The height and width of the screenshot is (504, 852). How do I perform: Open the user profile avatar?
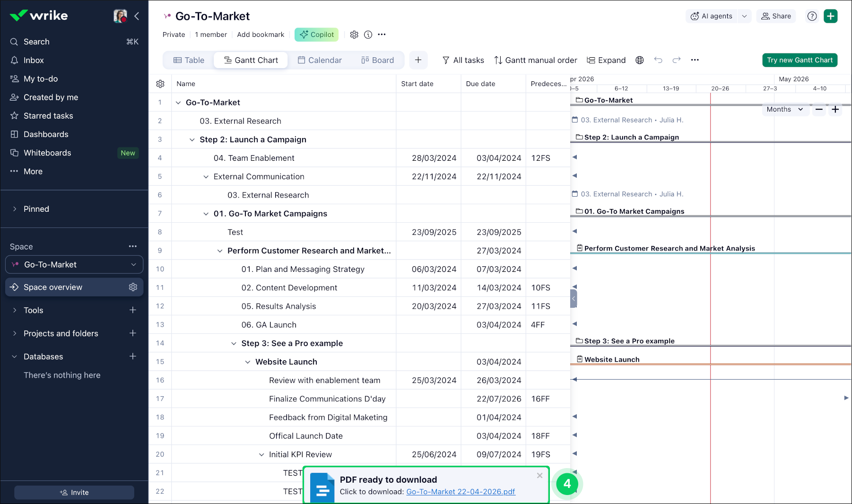pyautogui.click(x=120, y=16)
